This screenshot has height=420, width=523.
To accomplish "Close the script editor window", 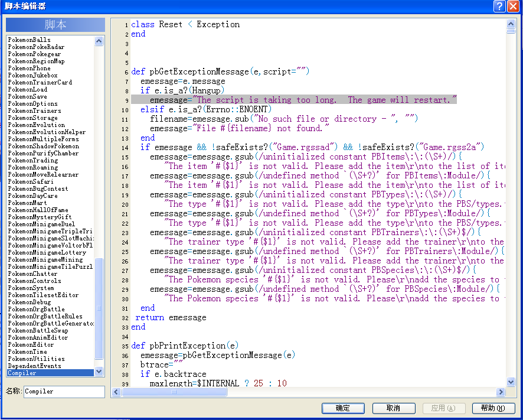I will coord(513,6).
